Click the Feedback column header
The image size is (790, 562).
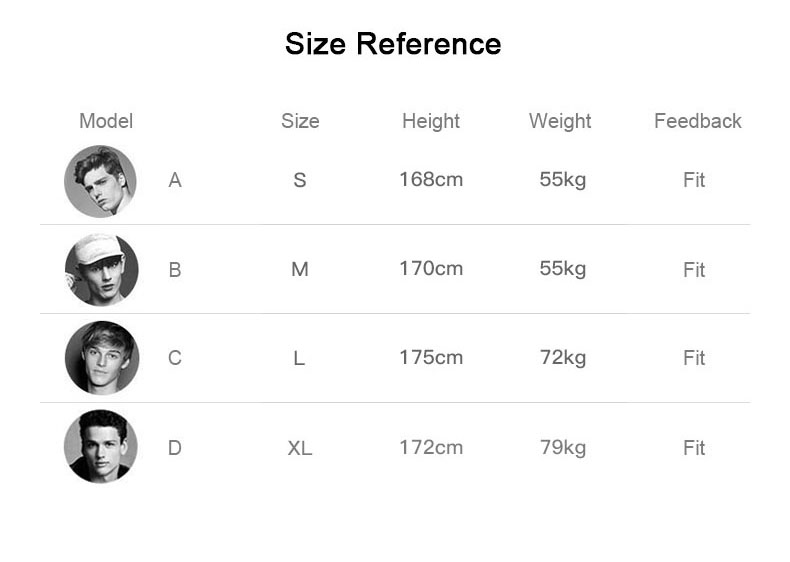[698, 121]
